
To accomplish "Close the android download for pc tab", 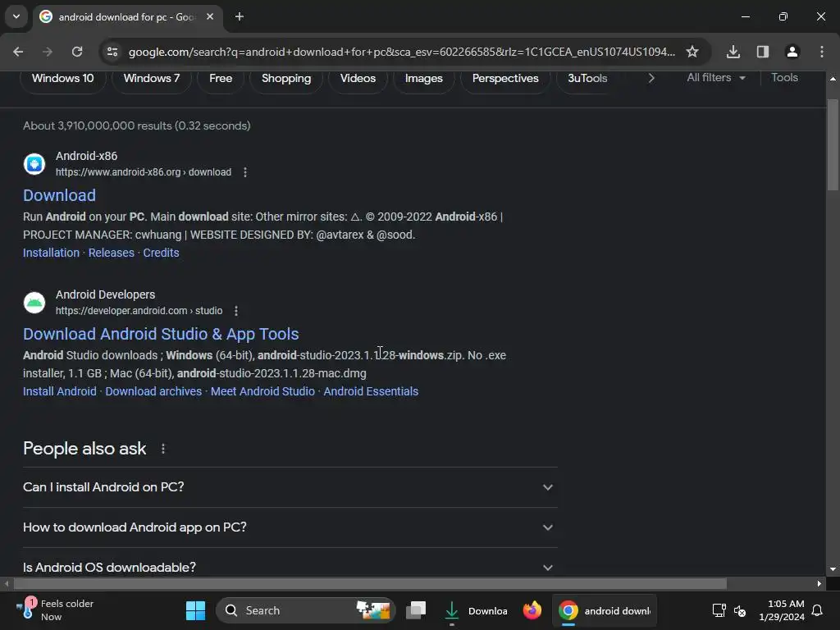I will (x=210, y=16).
